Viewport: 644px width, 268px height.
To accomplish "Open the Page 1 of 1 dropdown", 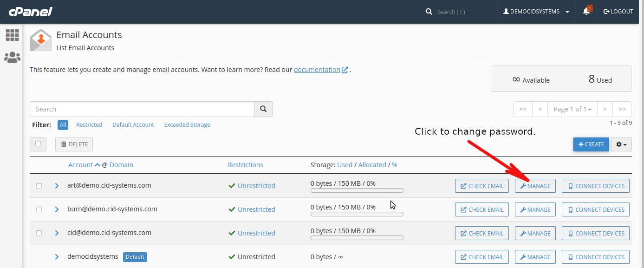I will (572, 109).
